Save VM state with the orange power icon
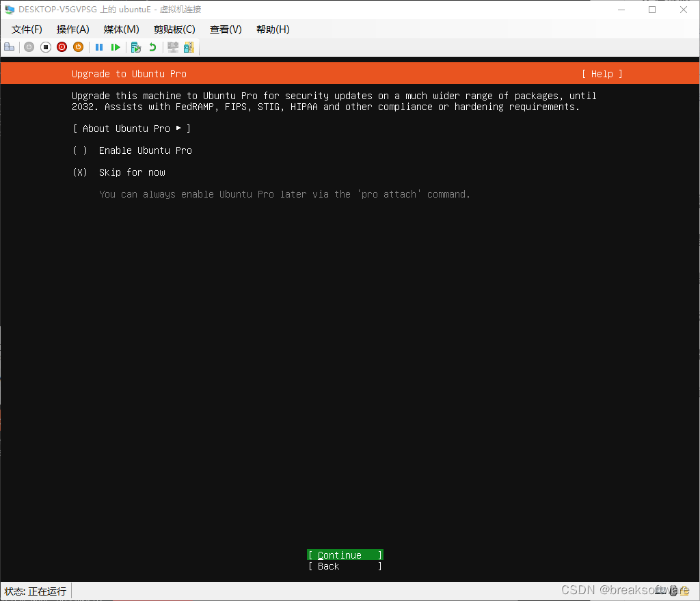This screenshot has height=601, width=700. (78, 47)
